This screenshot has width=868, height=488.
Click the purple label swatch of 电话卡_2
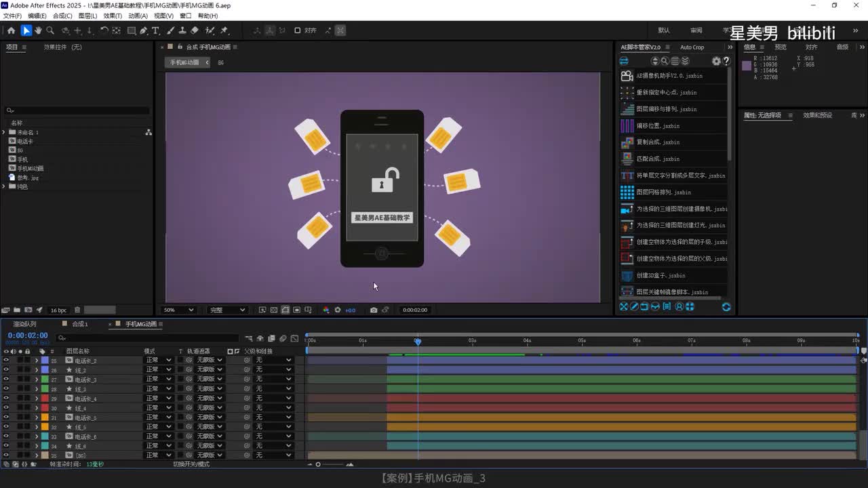(x=45, y=361)
